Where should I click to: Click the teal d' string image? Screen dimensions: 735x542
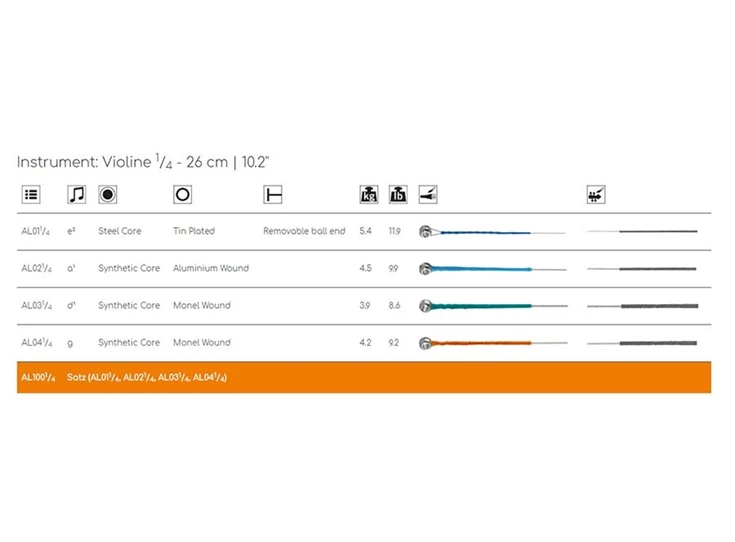click(x=490, y=306)
